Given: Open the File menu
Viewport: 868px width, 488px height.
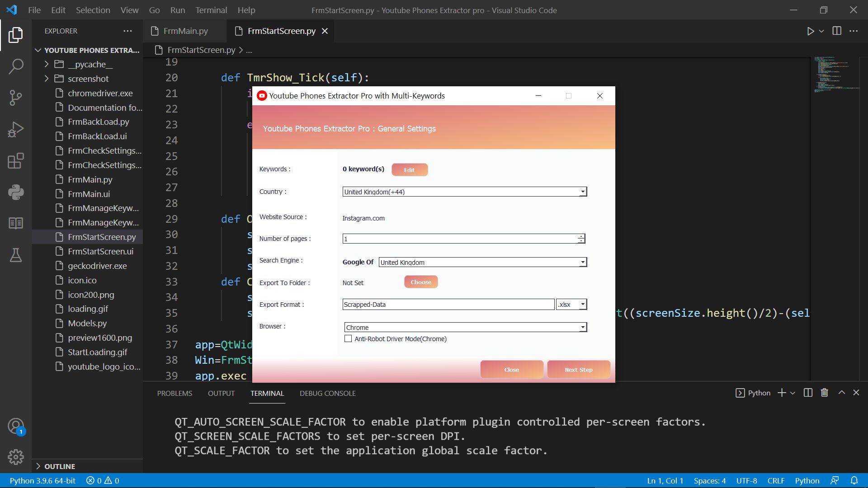Looking at the screenshot, I should (34, 10).
